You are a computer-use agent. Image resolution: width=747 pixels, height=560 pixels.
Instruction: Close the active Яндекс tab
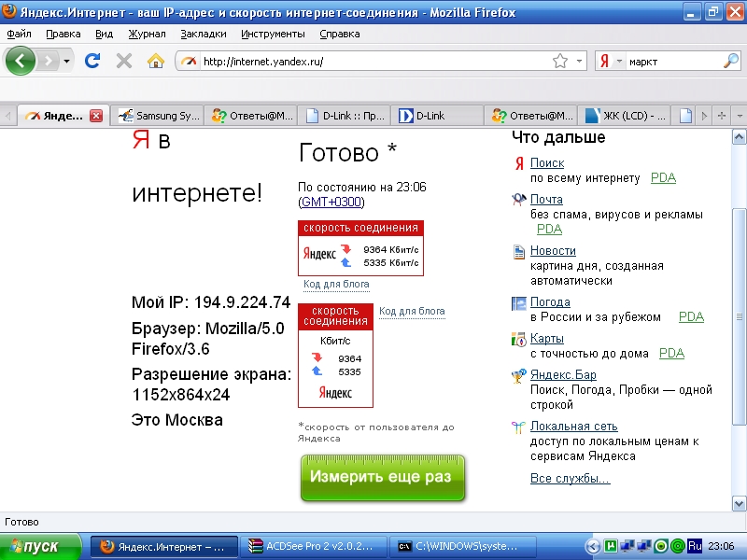[x=96, y=116]
